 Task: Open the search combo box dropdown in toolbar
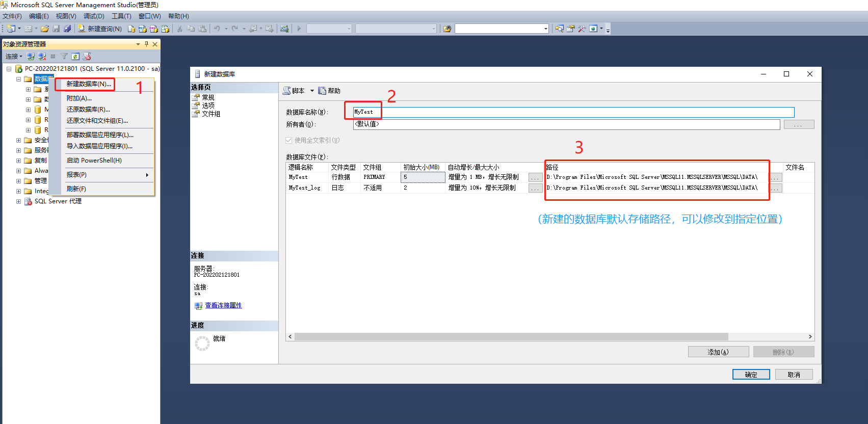[545, 29]
